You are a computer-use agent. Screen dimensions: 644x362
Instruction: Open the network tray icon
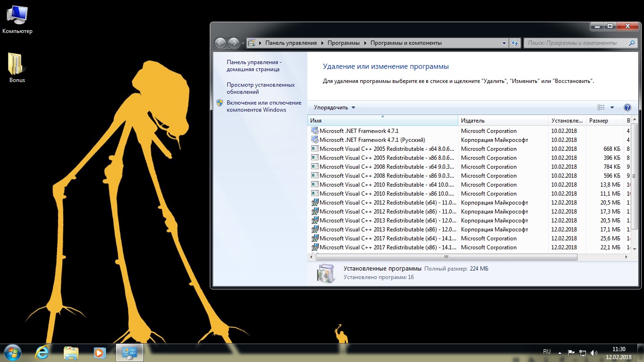click(583, 353)
